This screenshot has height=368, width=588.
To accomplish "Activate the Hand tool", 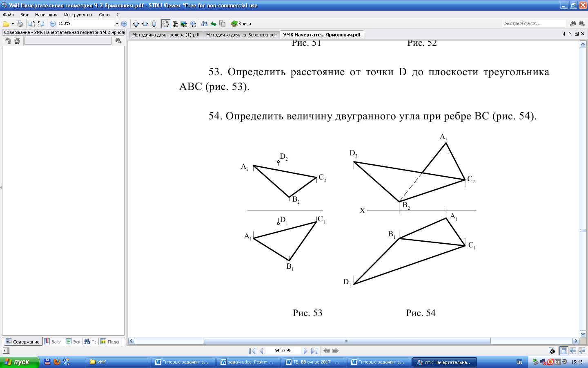I will [165, 24].
